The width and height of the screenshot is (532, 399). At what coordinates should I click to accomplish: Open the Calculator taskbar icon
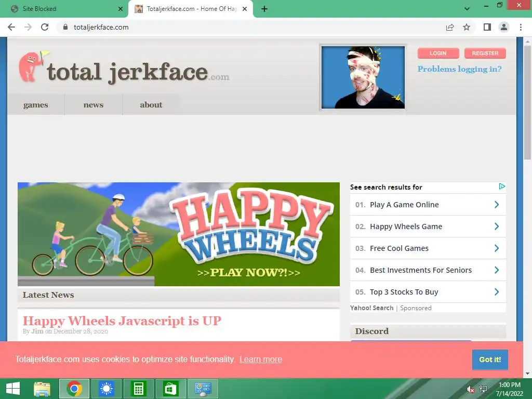[138, 389]
